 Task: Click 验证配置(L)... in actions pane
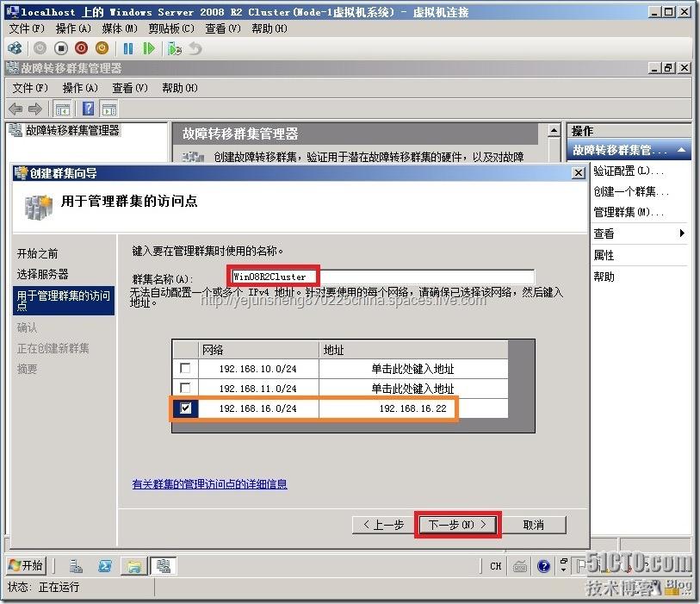coord(629,171)
